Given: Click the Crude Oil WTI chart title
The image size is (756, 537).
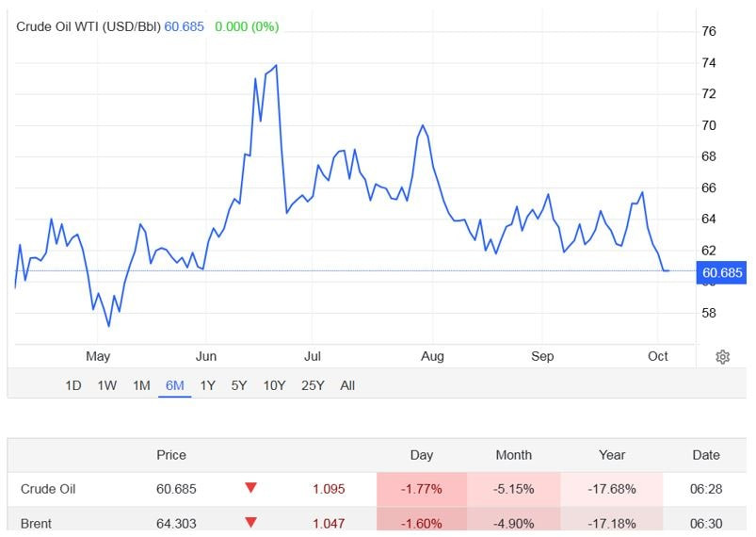Looking at the screenshot, I should point(89,26).
